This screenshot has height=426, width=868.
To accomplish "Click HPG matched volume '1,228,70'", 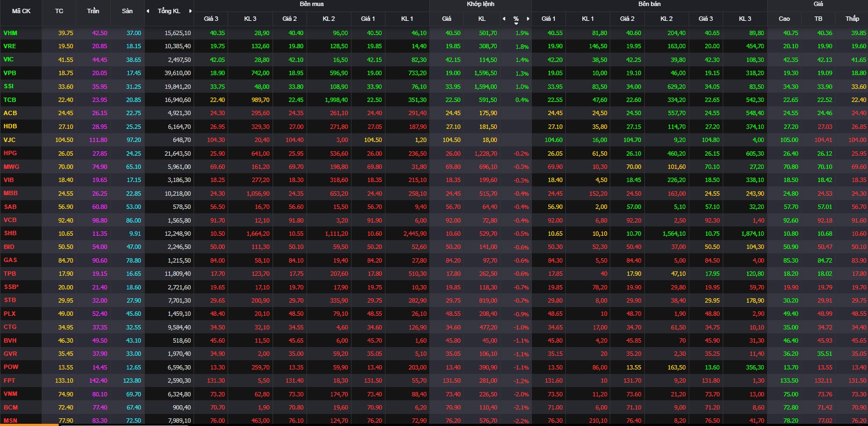I will pos(486,154).
